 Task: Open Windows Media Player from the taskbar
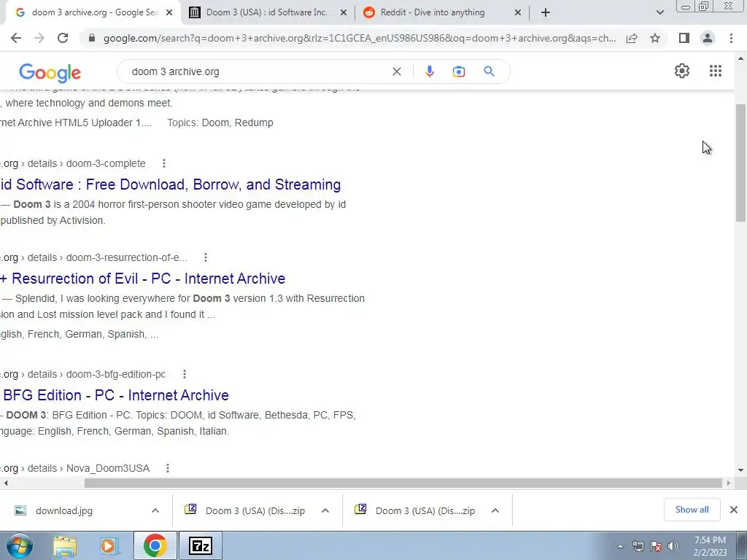coord(109,546)
